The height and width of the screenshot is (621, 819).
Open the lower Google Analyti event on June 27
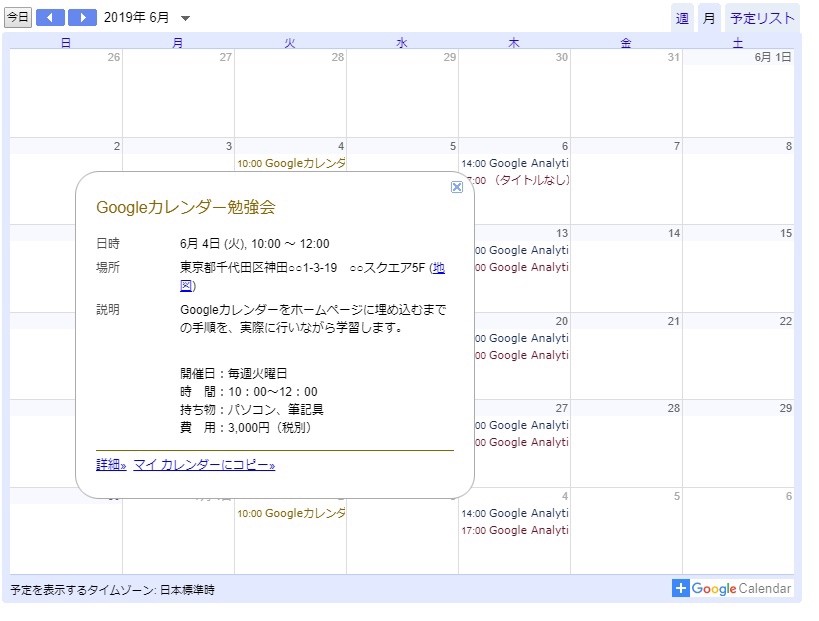click(x=522, y=442)
